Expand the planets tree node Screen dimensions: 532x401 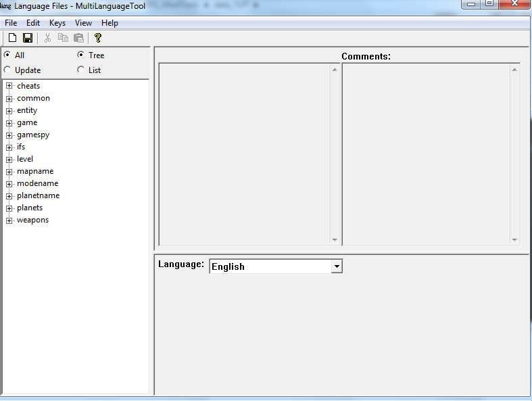[x=9, y=208]
